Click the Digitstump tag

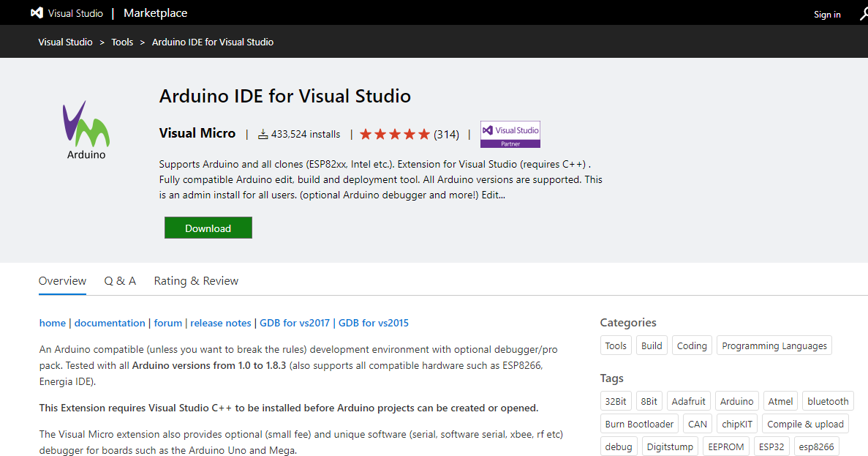point(670,446)
